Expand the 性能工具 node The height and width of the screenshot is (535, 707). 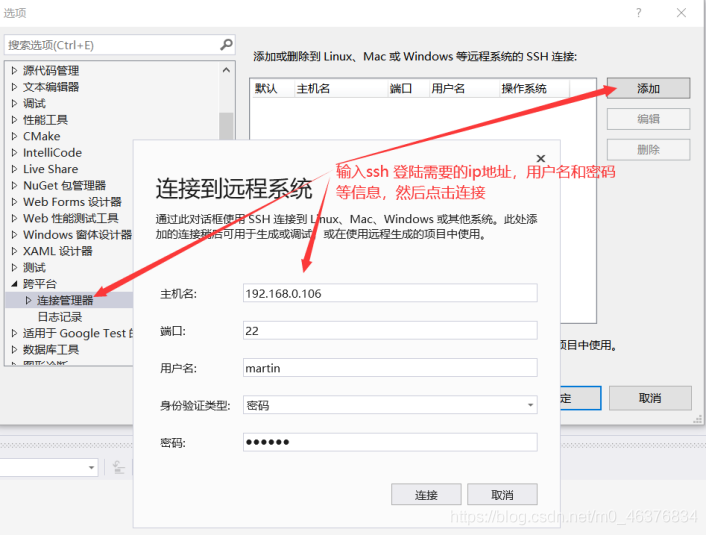click(x=14, y=119)
